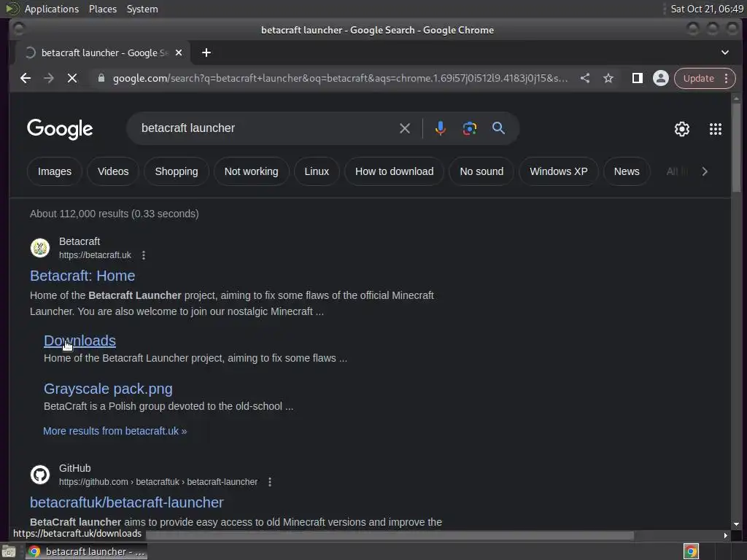Viewport: 747px width, 560px height.
Task: Select the How to download chip
Action: (394, 171)
